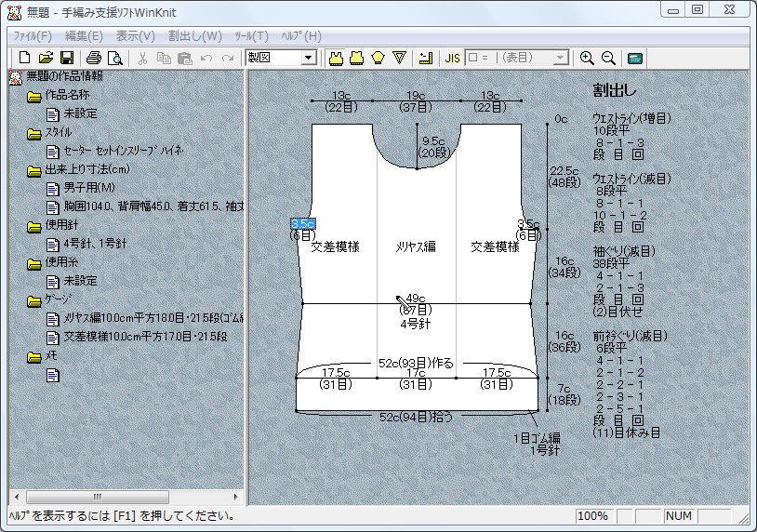Select the 胸囲104.0 measurements entry

click(x=153, y=206)
